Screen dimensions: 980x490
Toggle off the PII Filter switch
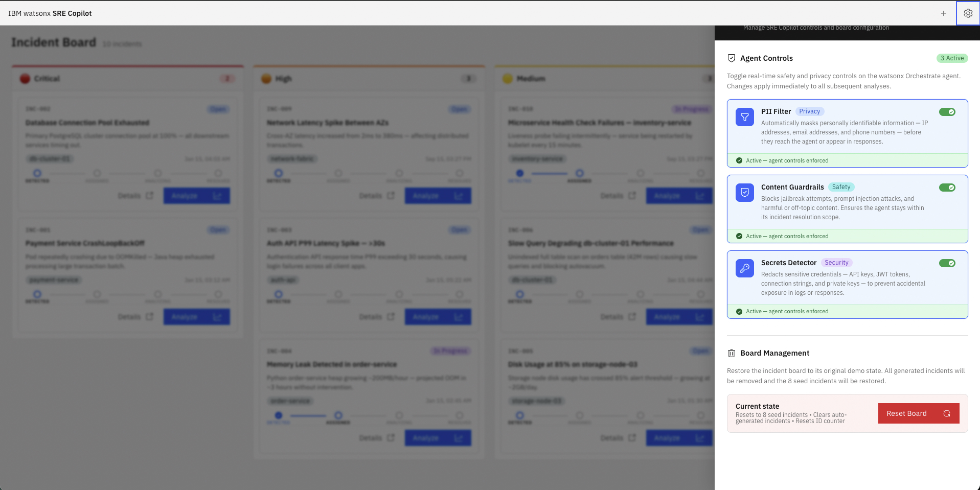947,112
